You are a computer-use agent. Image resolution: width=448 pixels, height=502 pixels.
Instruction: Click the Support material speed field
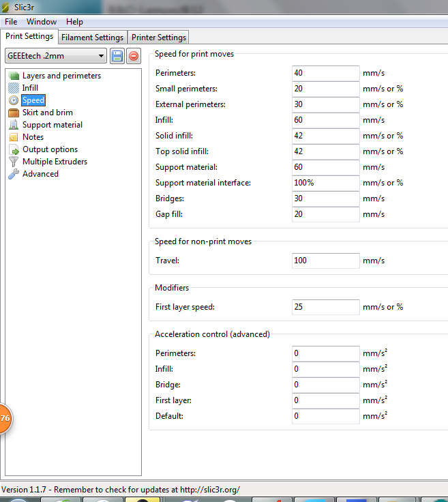pos(326,167)
